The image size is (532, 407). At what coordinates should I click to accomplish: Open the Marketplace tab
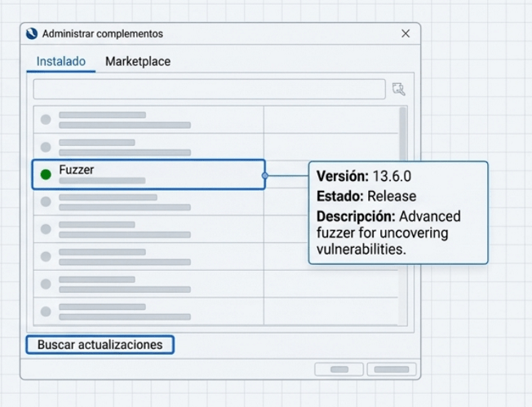138,61
